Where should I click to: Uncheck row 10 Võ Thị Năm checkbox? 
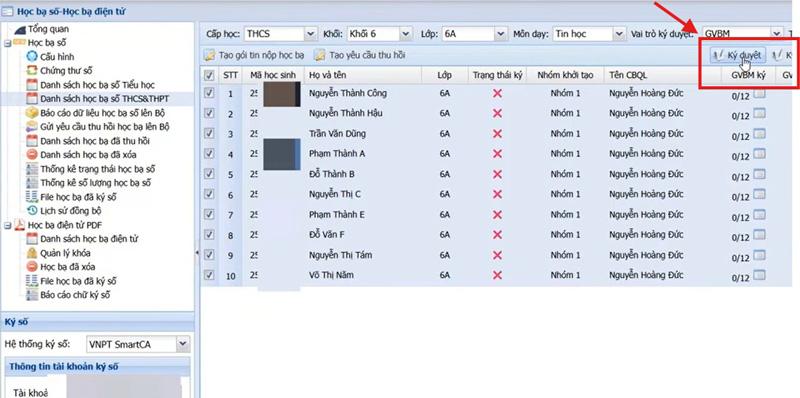pos(209,275)
